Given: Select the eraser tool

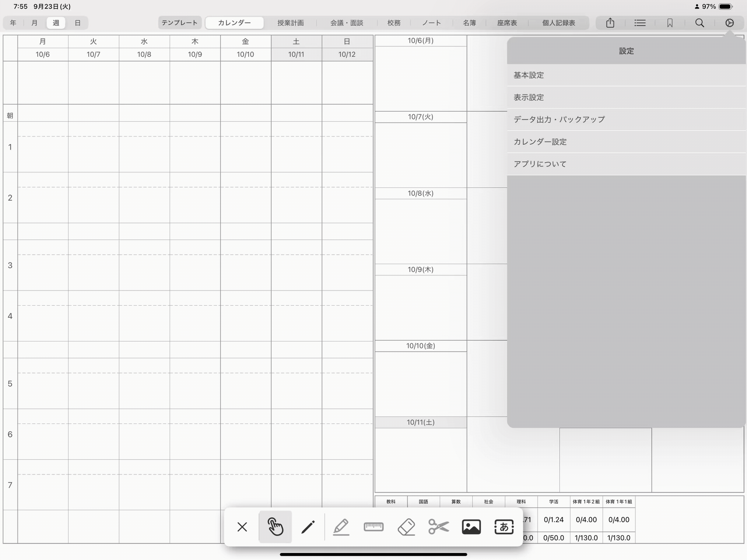Looking at the screenshot, I should (406, 527).
